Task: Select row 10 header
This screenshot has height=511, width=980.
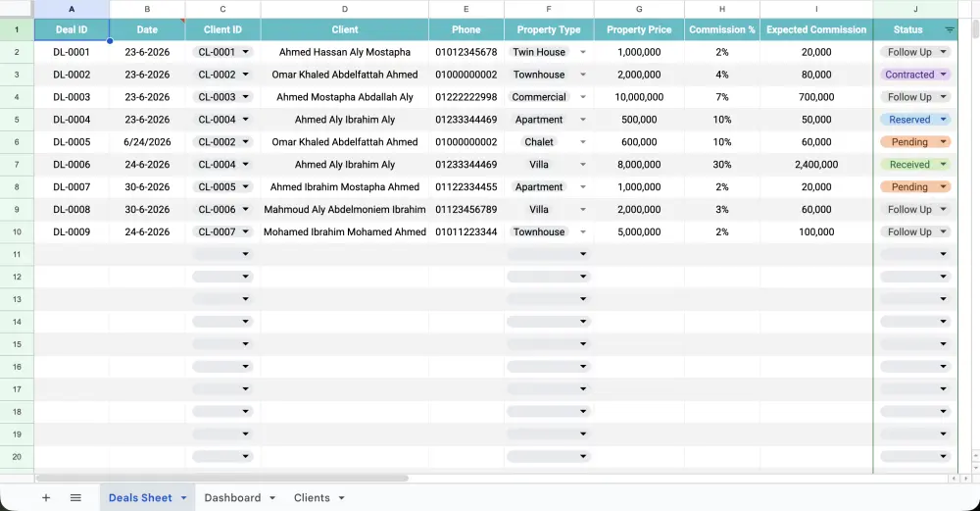Action: click(17, 232)
